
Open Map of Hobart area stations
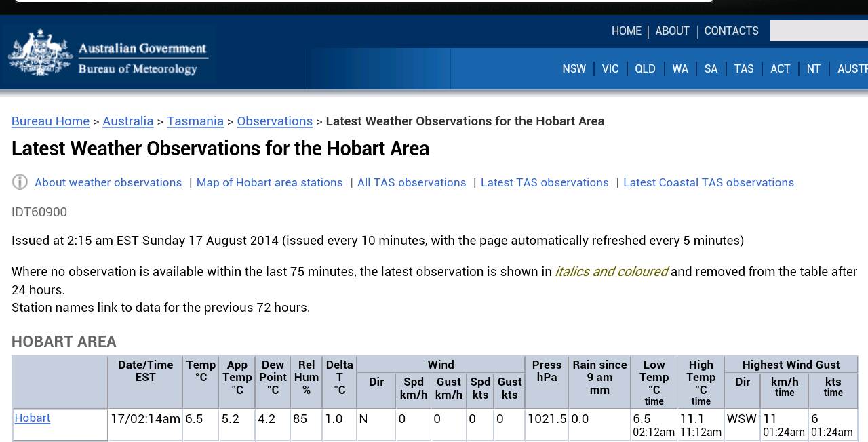(269, 183)
